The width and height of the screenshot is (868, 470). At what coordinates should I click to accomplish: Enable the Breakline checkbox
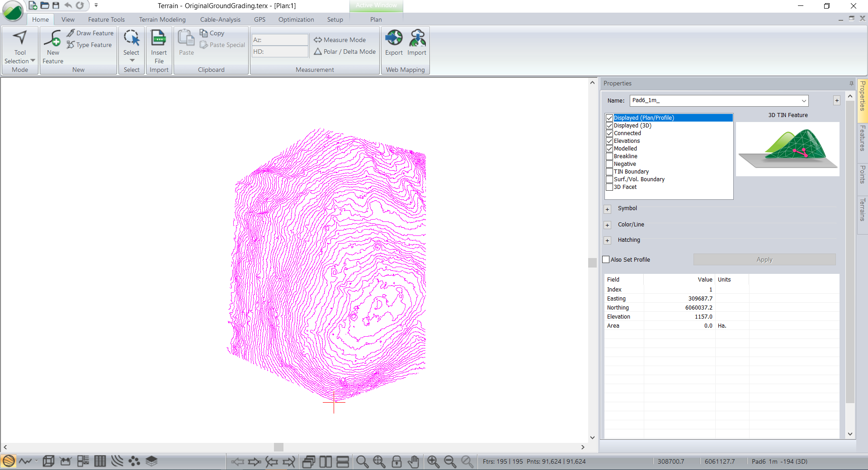click(609, 156)
